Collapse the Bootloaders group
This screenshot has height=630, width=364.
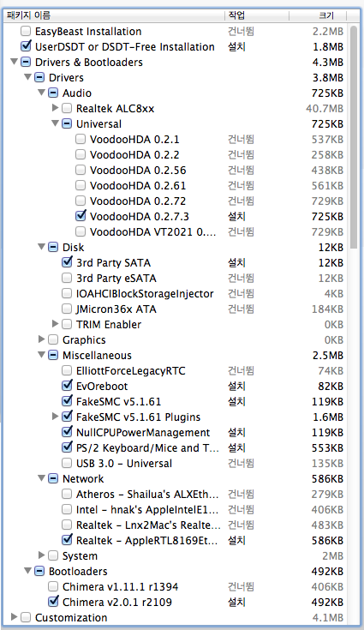[27, 571]
